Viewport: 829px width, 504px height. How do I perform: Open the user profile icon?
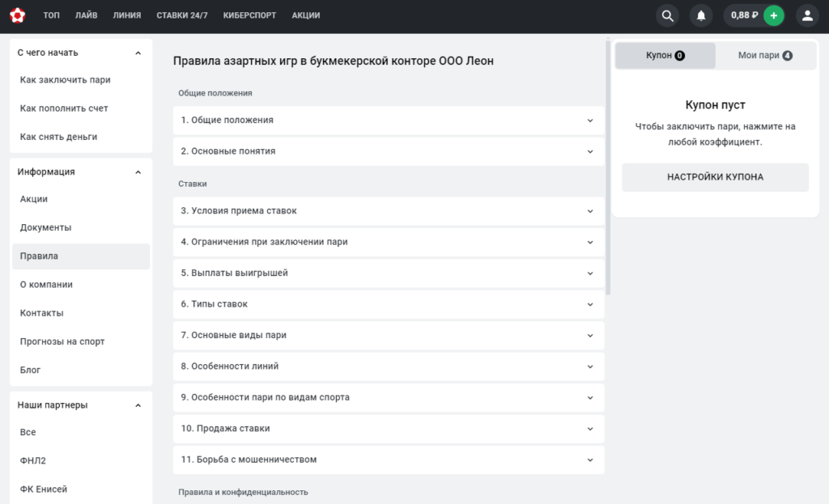(807, 15)
